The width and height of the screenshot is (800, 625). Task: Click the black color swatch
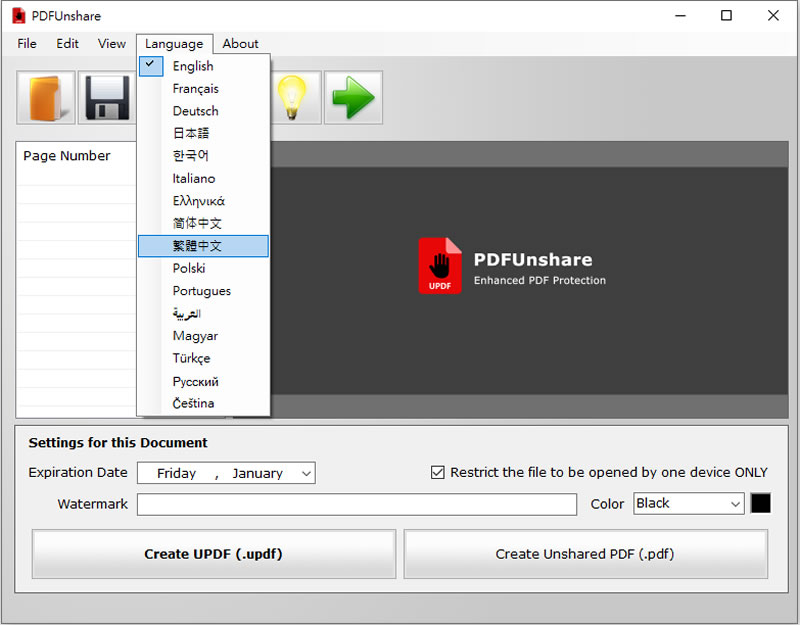[x=760, y=504]
